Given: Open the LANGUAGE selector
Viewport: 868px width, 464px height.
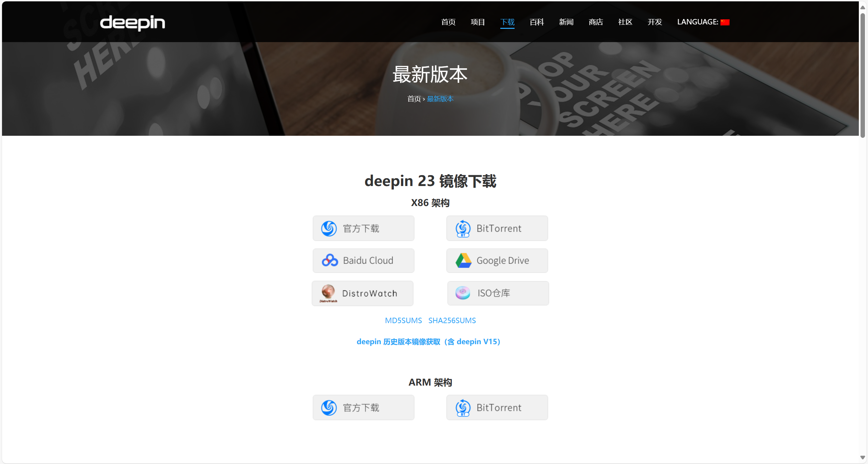Looking at the screenshot, I should pos(703,22).
